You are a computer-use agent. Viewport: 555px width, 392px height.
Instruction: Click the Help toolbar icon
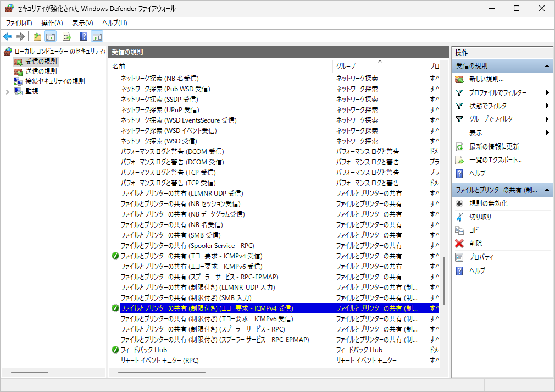pyautogui.click(x=84, y=36)
